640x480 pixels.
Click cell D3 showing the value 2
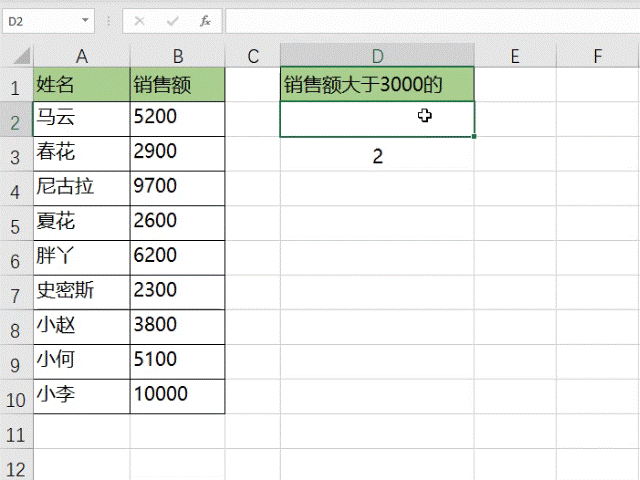[x=378, y=154]
